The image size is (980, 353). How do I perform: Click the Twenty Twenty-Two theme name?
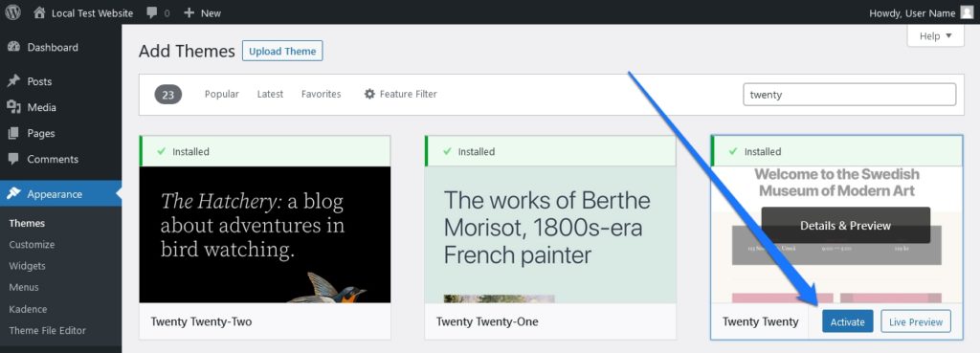click(x=201, y=321)
